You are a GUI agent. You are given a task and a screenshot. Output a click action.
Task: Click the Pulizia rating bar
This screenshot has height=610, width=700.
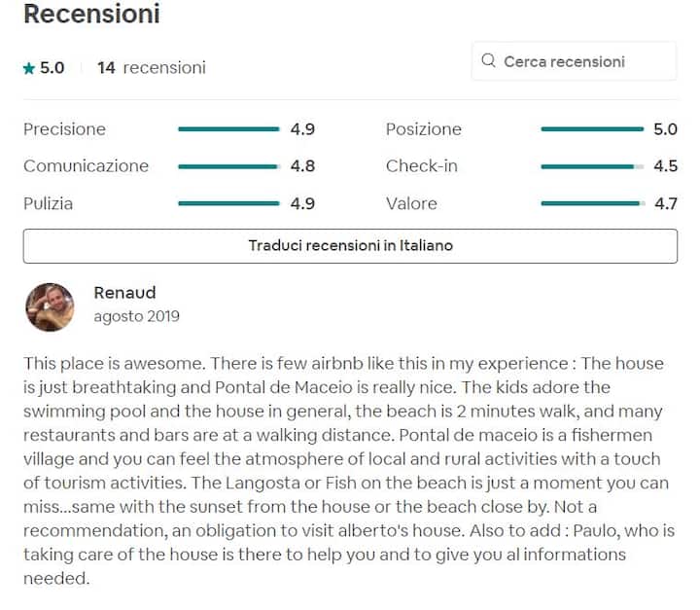point(228,203)
